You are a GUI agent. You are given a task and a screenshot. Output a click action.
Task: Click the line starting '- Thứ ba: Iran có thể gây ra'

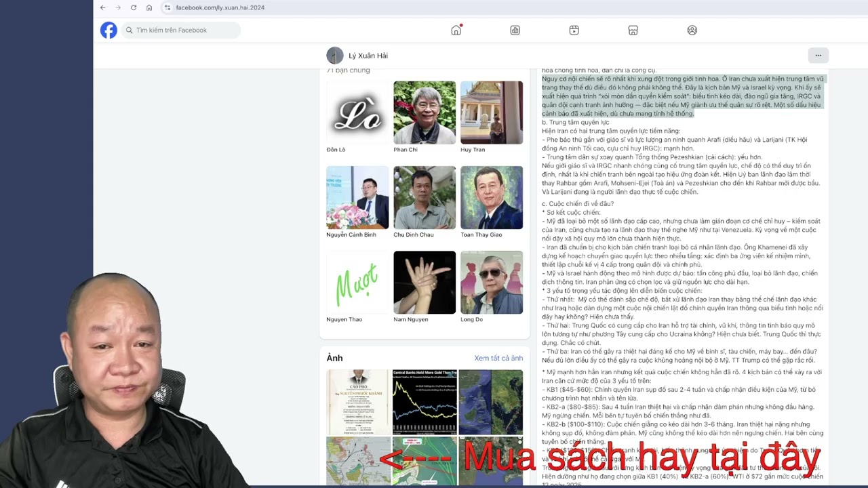680,356
